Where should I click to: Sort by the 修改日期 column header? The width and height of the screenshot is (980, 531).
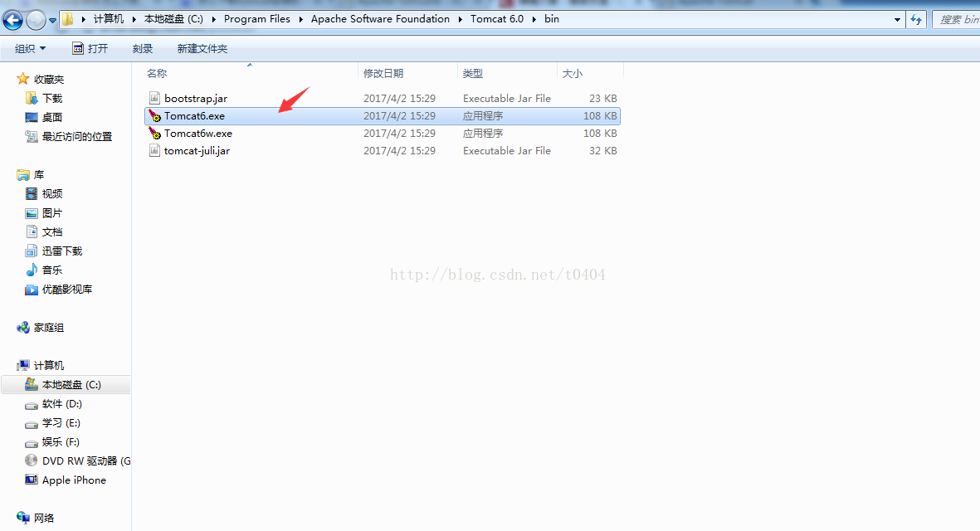[407, 73]
